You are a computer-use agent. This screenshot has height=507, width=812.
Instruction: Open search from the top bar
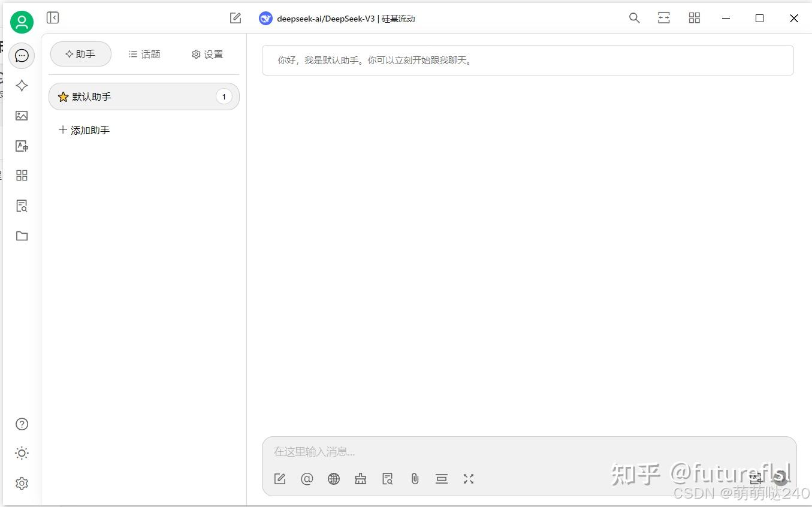coord(634,18)
